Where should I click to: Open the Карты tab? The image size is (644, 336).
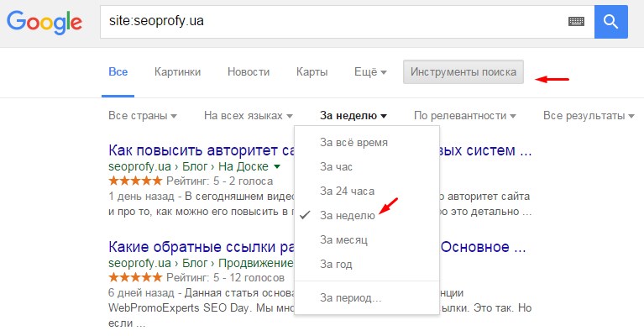click(x=312, y=72)
